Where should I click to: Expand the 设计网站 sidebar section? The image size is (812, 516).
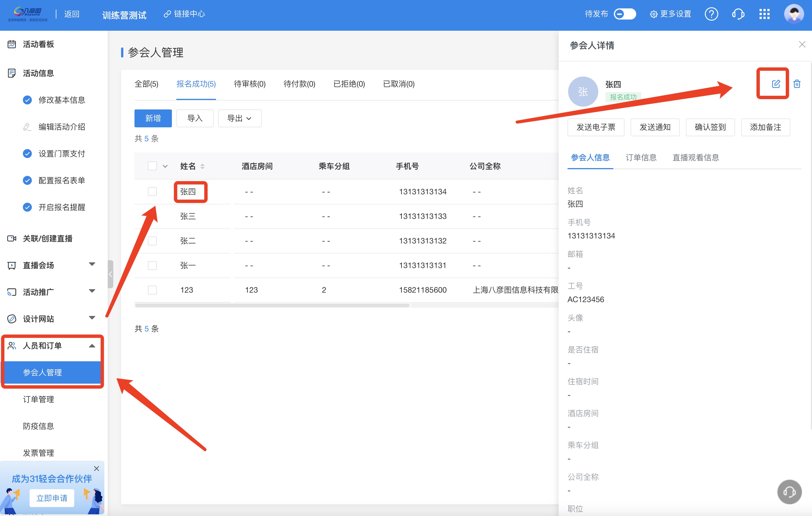click(92, 317)
